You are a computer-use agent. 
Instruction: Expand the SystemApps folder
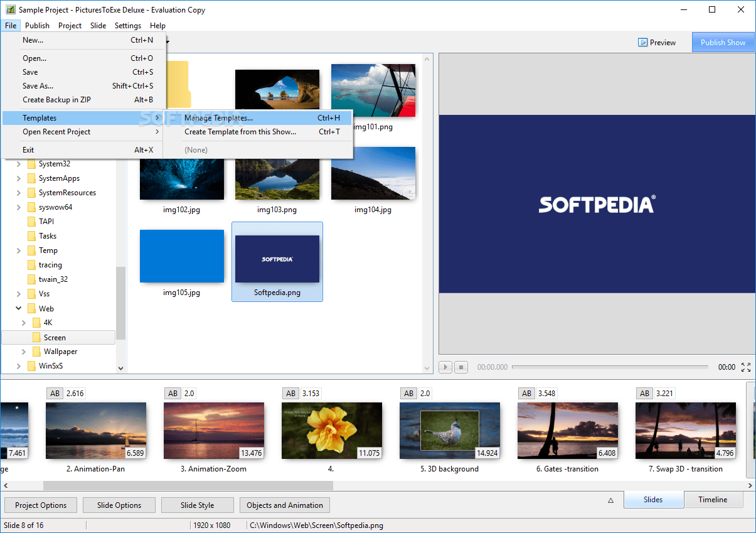(19, 178)
